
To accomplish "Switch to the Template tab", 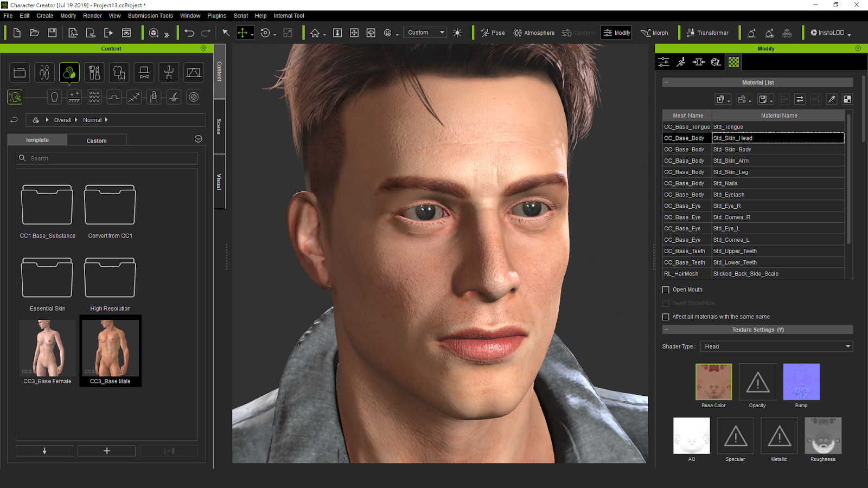I will point(37,140).
